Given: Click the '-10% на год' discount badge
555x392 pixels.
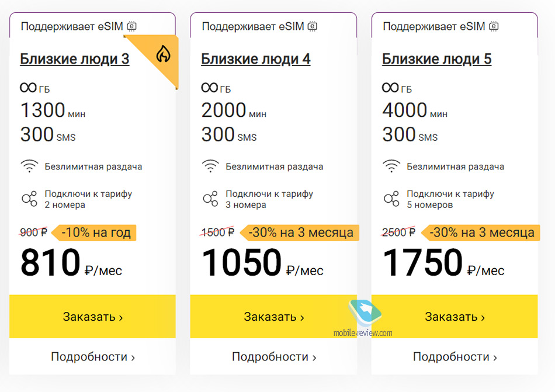Looking at the screenshot, I should point(94,233).
